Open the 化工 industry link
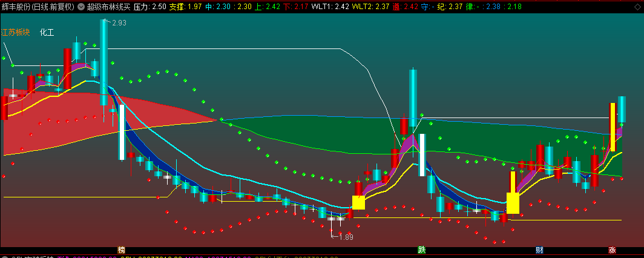 click(47, 33)
